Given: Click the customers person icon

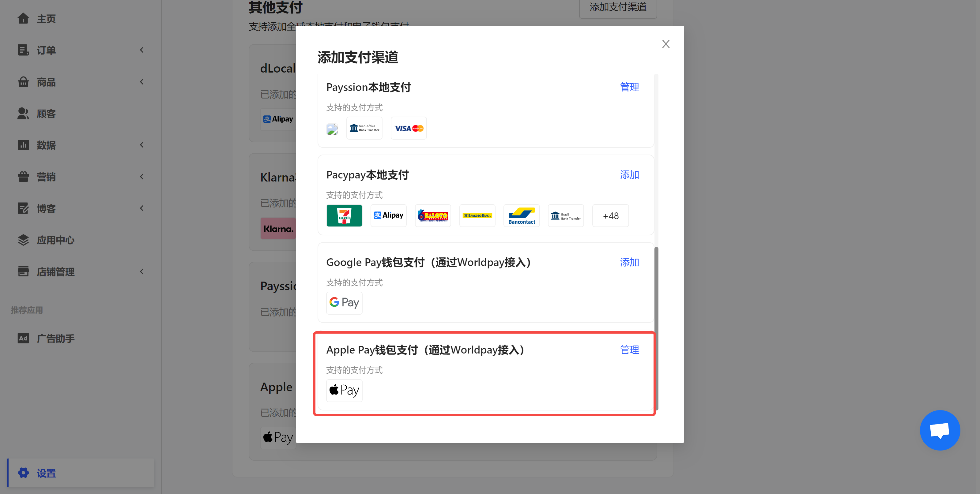Looking at the screenshot, I should [x=23, y=113].
